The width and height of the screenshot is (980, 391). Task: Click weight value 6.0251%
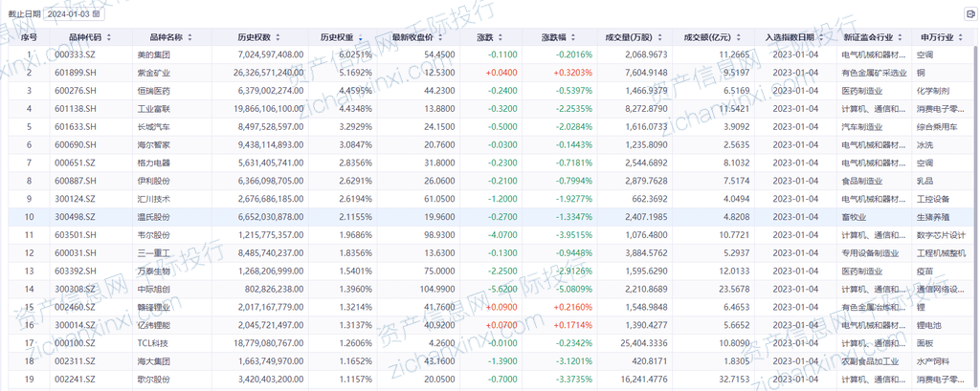pos(356,54)
